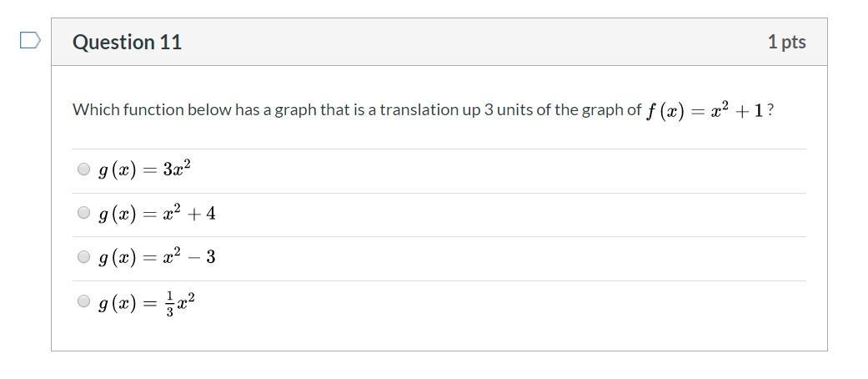
Task: Click the "Question 11" heading
Action: (x=127, y=43)
